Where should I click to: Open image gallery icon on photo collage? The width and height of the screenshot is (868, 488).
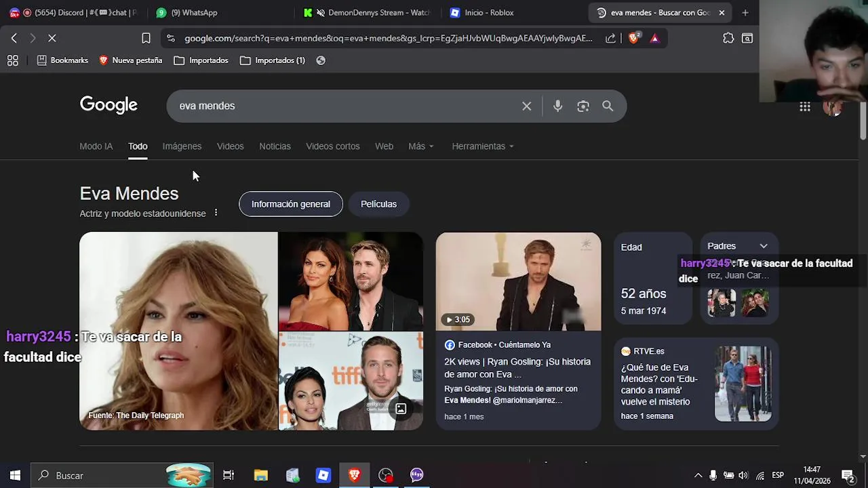[x=401, y=409]
